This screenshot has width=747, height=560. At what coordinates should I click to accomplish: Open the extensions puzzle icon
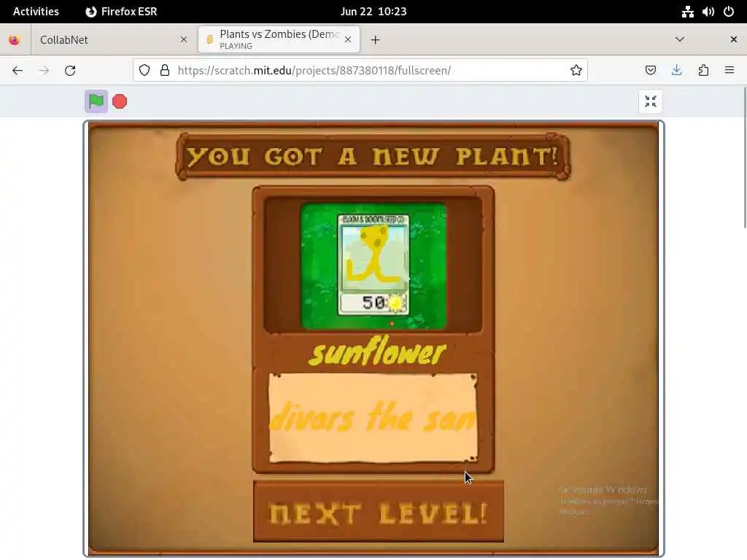(x=703, y=71)
